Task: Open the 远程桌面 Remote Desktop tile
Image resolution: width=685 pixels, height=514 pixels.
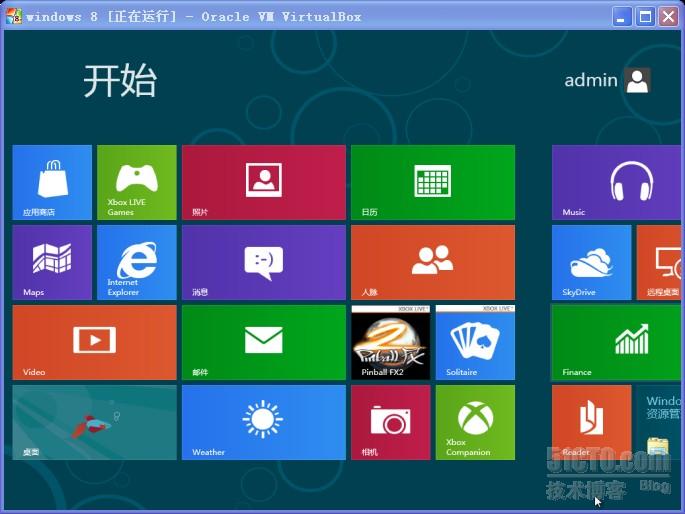Action: (659, 262)
